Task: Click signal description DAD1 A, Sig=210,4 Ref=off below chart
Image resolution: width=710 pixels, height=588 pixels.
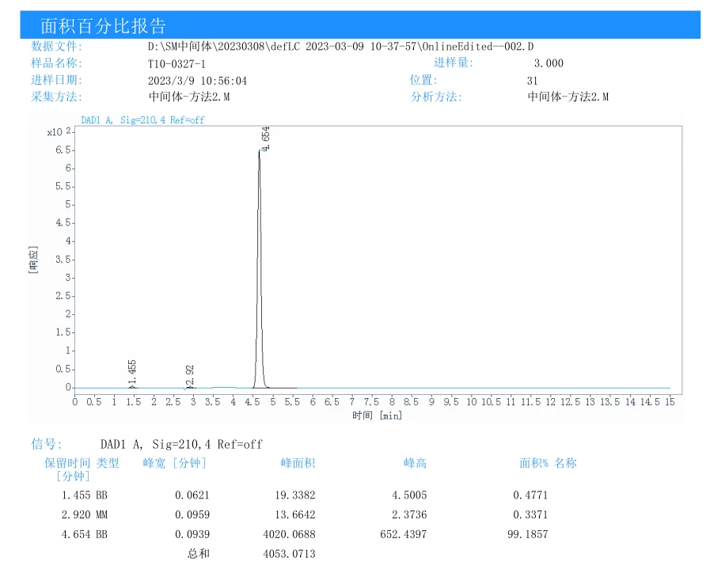Action: (181, 445)
